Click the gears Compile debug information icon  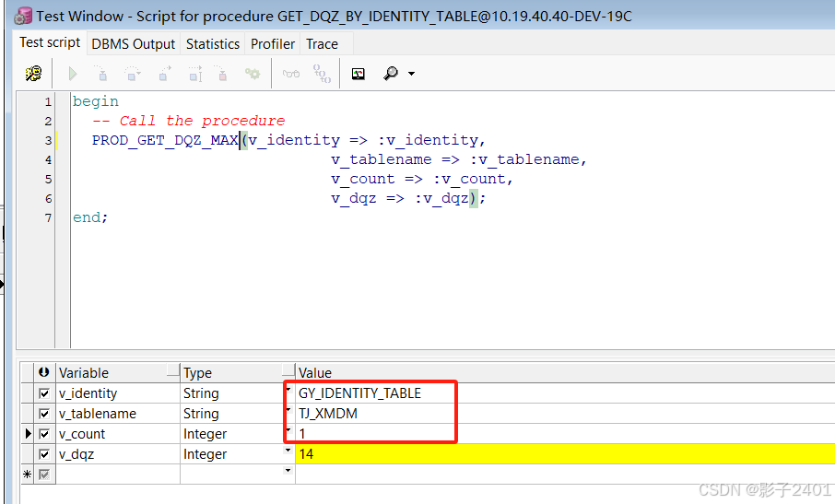point(253,74)
